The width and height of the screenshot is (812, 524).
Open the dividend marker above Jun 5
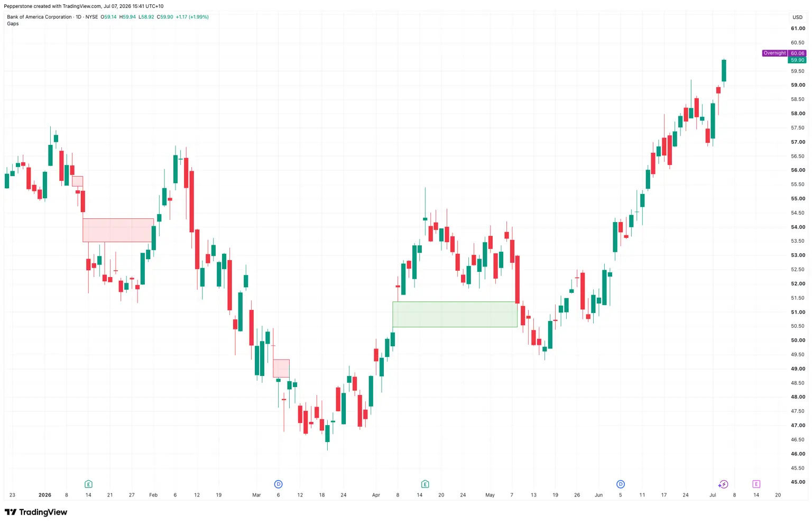point(621,484)
